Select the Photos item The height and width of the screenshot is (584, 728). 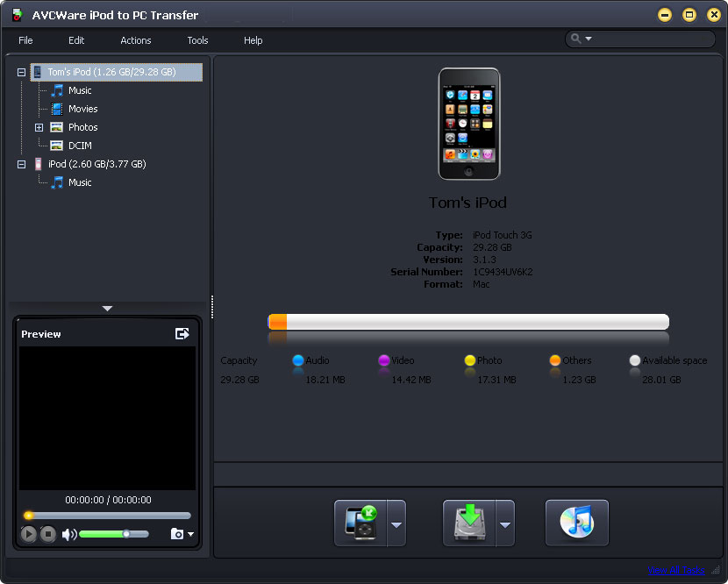82,127
